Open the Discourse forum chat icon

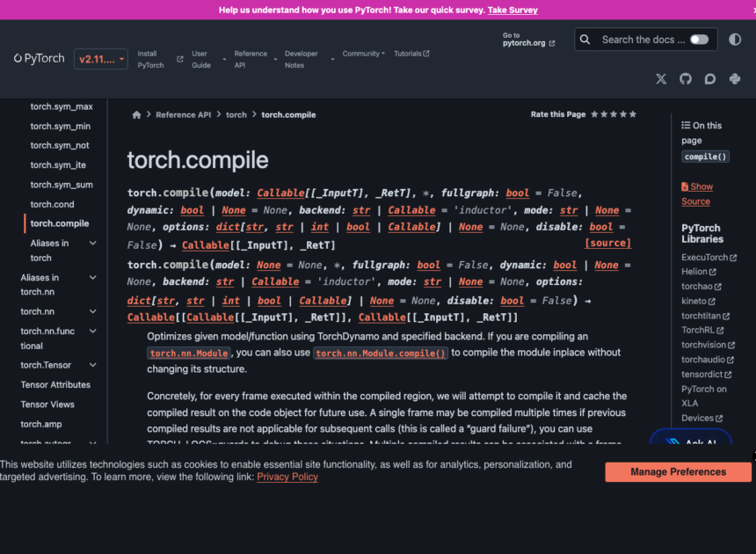click(710, 78)
